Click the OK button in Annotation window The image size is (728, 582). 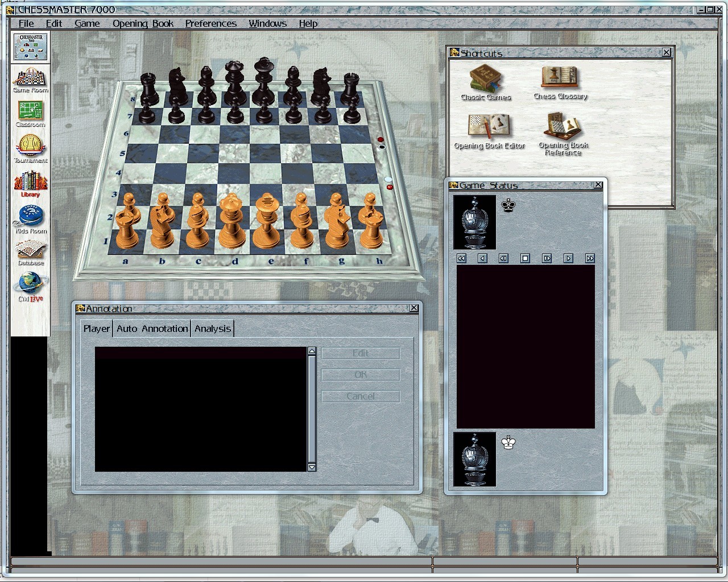coord(361,375)
